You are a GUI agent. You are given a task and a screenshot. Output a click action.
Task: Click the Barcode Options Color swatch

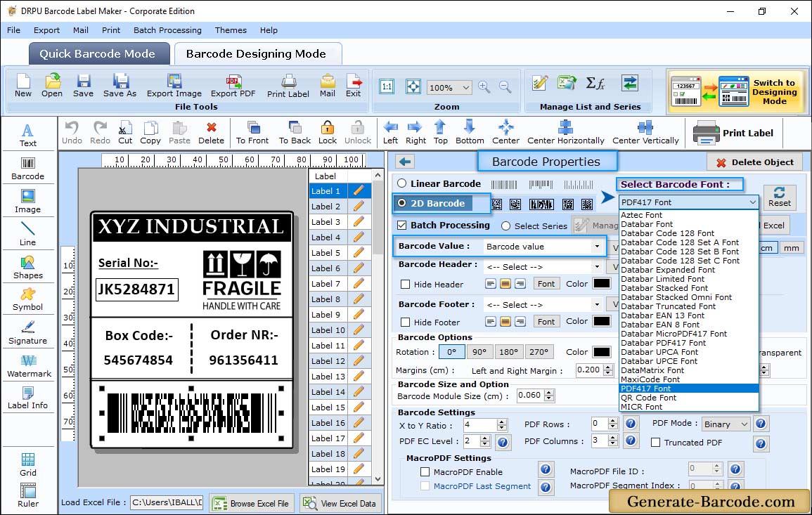tap(601, 352)
